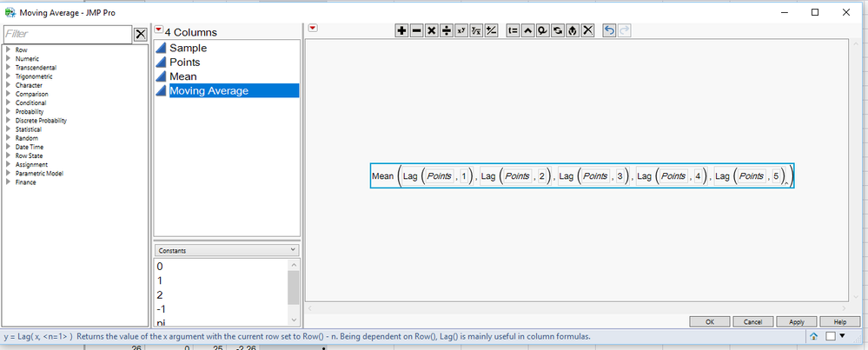Click the OK button
This screenshot has width=868, height=350.
click(710, 322)
